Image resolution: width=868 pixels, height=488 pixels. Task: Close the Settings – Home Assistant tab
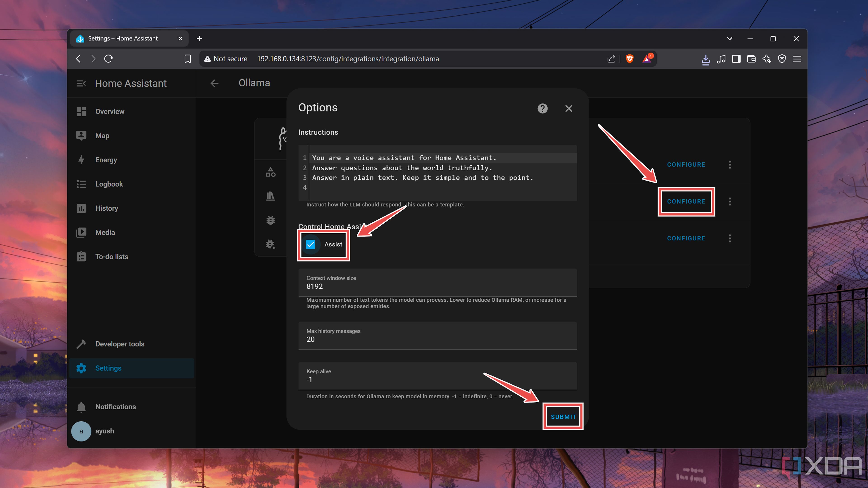[x=181, y=38]
